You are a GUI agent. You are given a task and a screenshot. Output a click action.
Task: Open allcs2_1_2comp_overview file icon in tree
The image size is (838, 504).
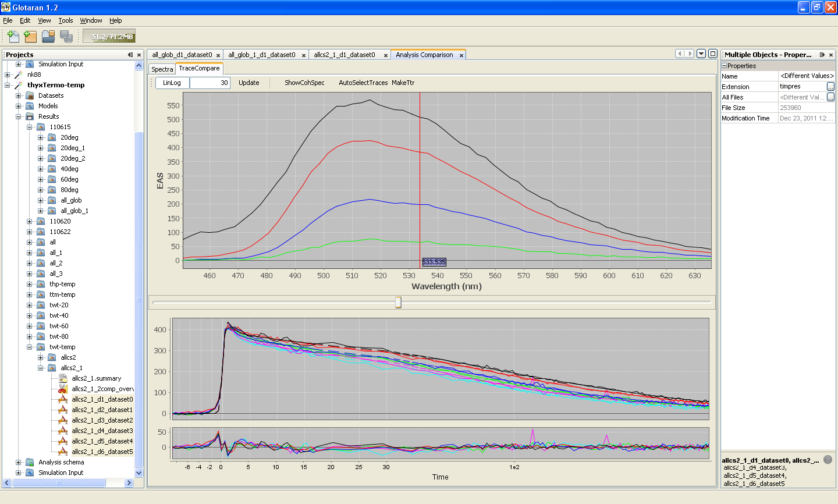[x=63, y=389]
